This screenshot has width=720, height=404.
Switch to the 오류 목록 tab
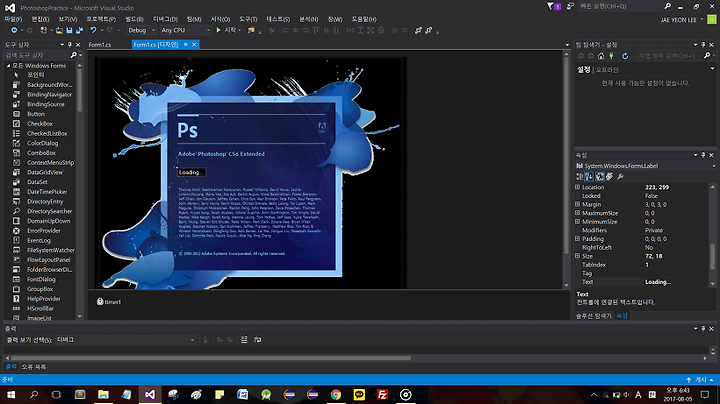(34, 367)
